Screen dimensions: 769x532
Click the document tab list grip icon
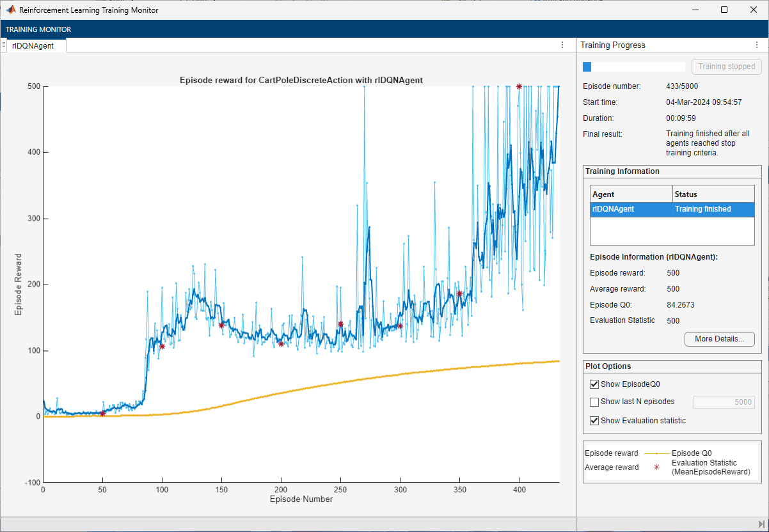[x=4, y=45]
